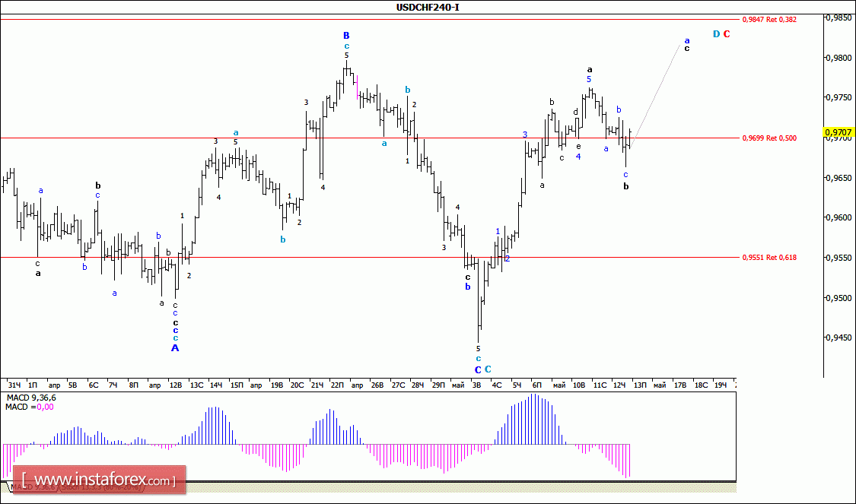Image resolution: width=856 pixels, height=504 pixels.
Task: Select the red wave C label
Action: (x=727, y=33)
